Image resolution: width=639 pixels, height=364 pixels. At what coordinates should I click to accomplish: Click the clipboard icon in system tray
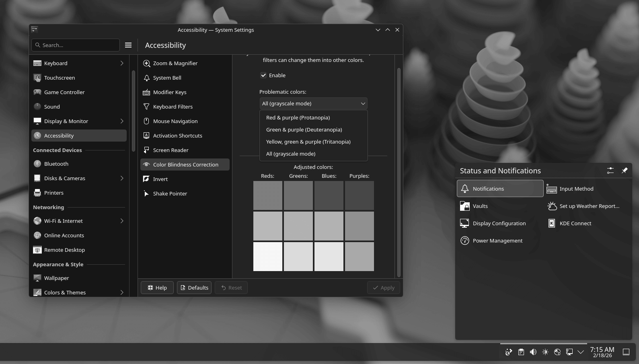(x=521, y=352)
